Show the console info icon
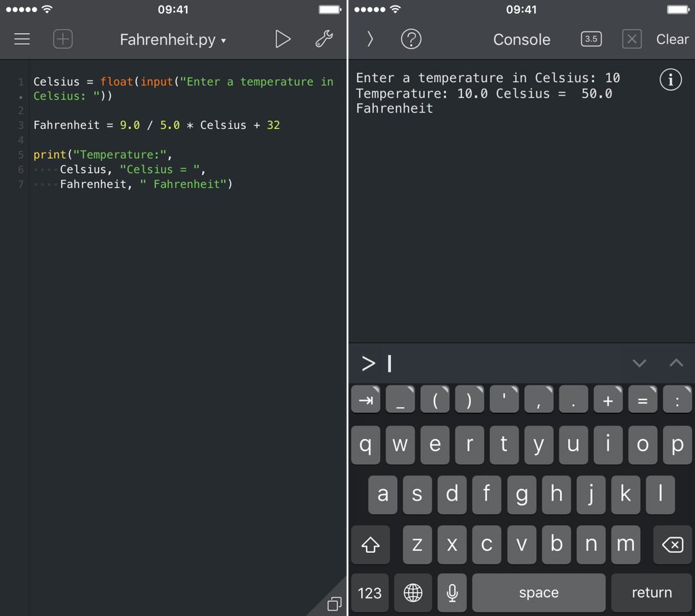Viewport: 695px width, 616px height. (671, 80)
